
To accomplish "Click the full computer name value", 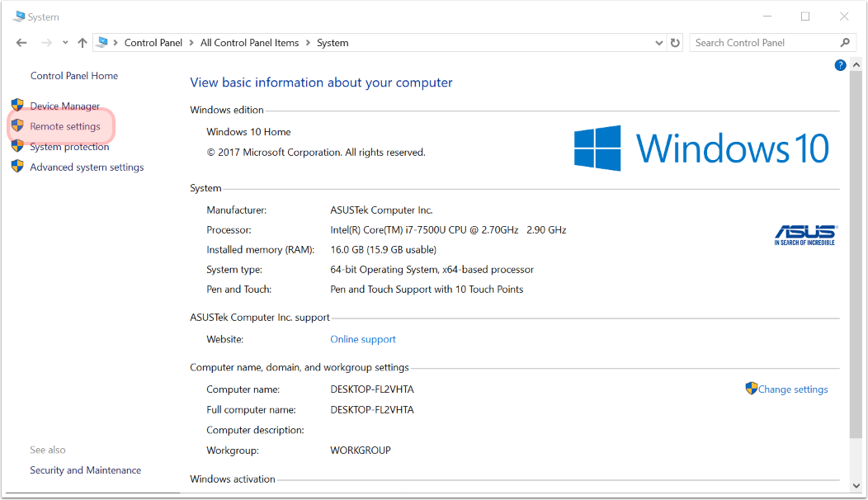I will pos(372,410).
